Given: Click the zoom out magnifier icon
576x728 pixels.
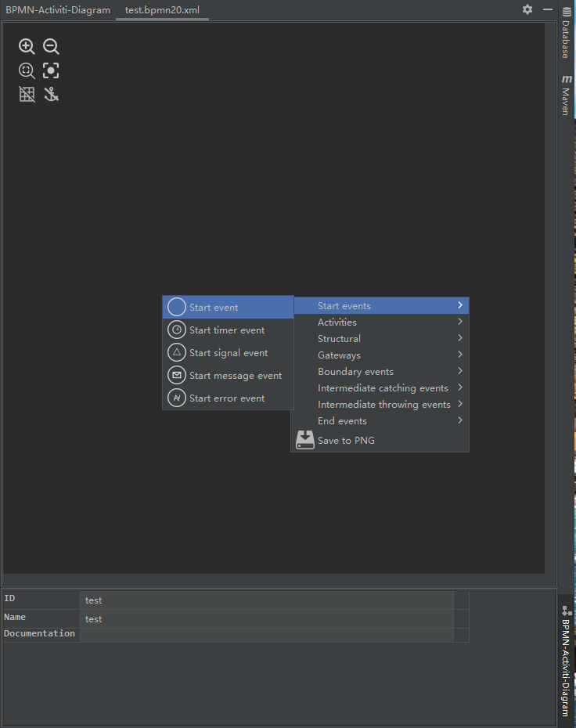Looking at the screenshot, I should pyautogui.click(x=51, y=46).
